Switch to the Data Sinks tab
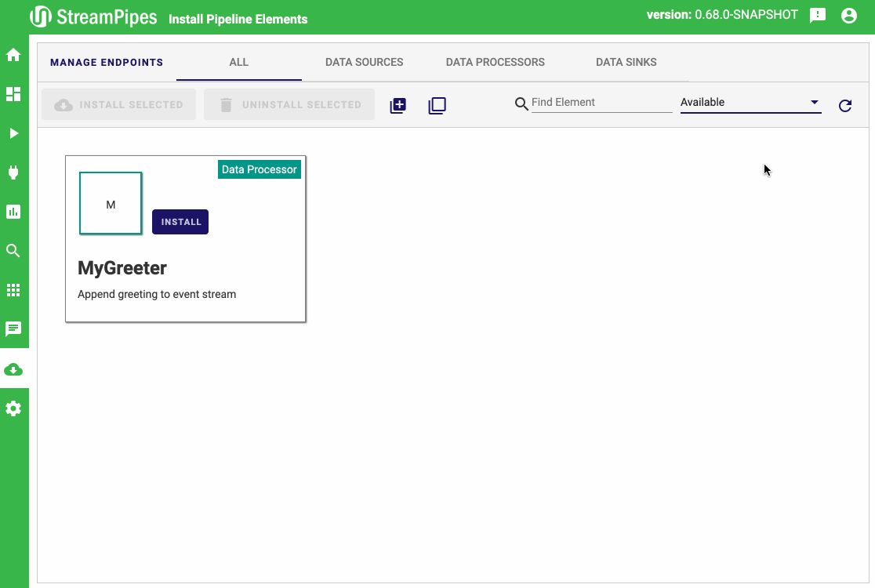Viewport: 875px width, 588px height. pos(626,63)
